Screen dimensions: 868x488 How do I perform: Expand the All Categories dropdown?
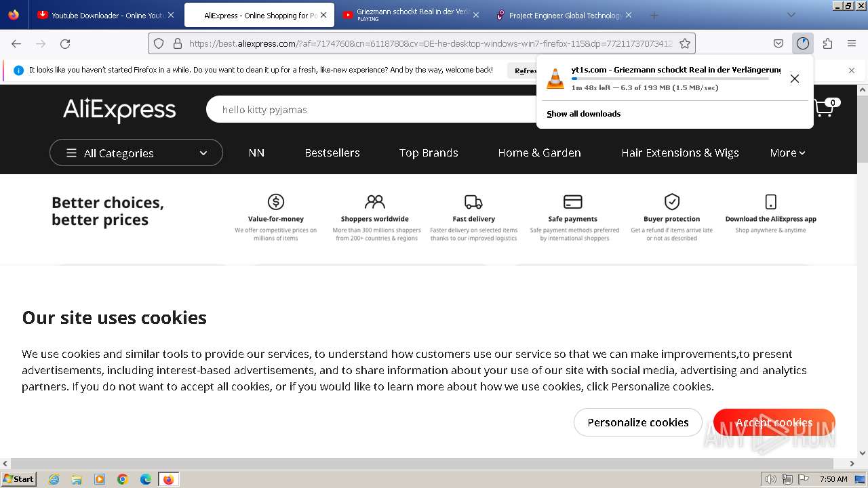click(x=136, y=152)
